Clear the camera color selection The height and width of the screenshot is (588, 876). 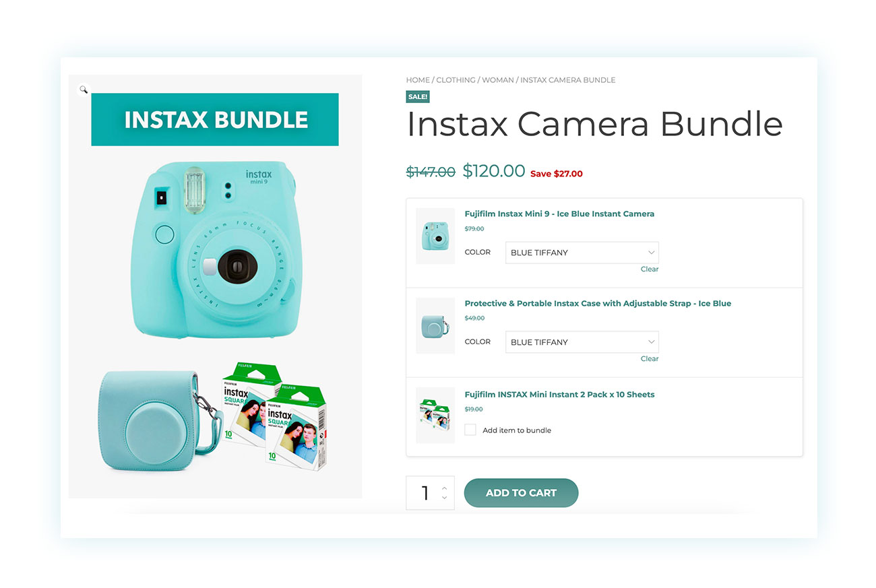click(x=650, y=269)
